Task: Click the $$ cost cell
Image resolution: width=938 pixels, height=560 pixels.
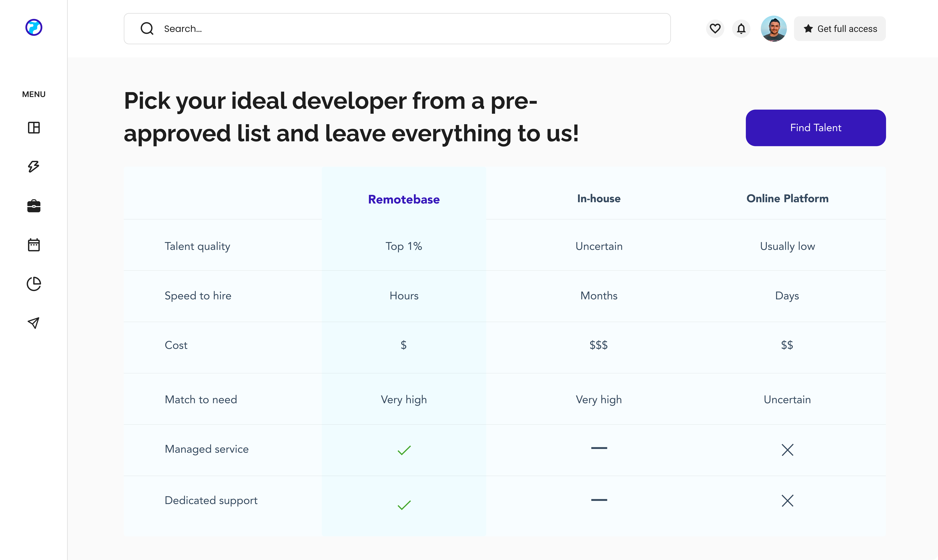Action: pyautogui.click(x=787, y=345)
